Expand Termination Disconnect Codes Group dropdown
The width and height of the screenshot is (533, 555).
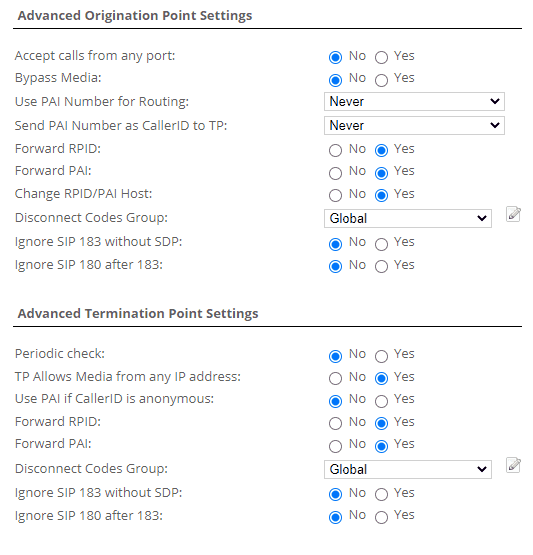coord(408,469)
